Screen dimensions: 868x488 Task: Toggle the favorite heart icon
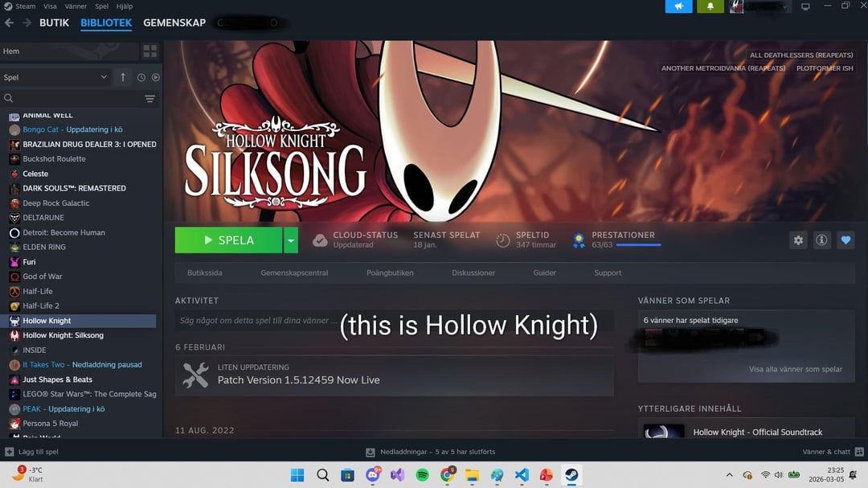pyautogui.click(x=845, y=240)
